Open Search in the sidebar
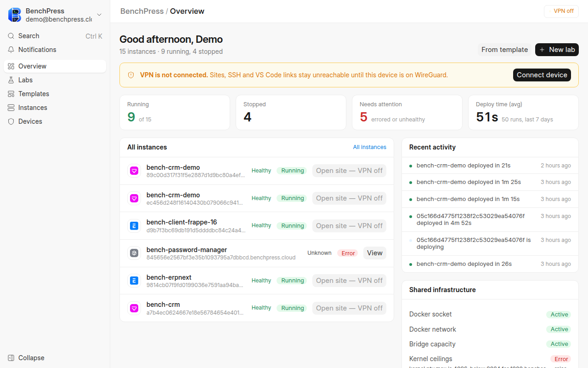 tap(55, 36)
